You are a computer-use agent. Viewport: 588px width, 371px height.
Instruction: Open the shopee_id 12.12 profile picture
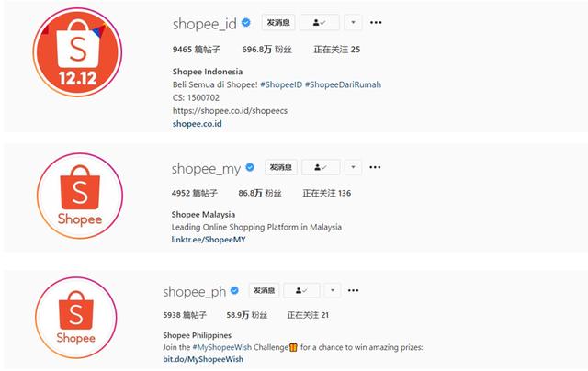point(77,52)
